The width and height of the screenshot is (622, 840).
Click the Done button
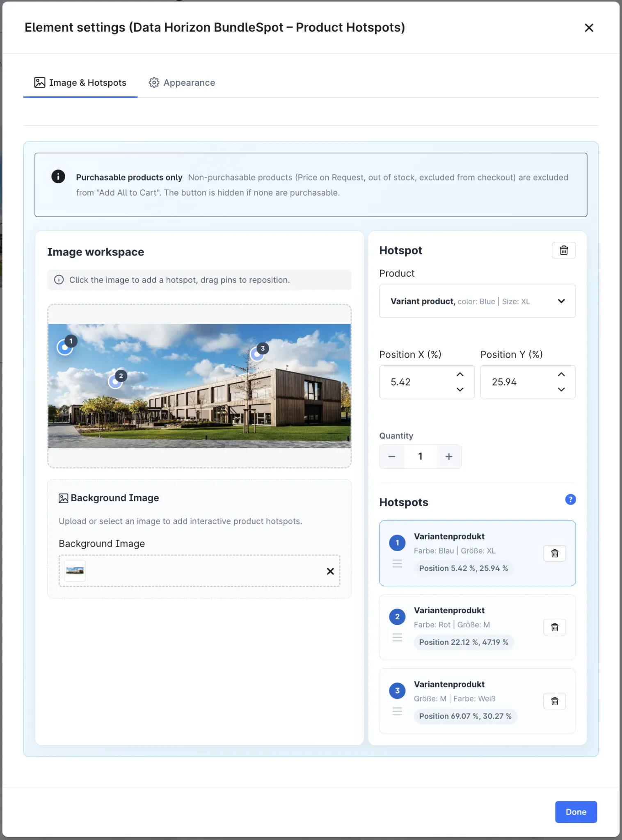[x=576, y=812]
